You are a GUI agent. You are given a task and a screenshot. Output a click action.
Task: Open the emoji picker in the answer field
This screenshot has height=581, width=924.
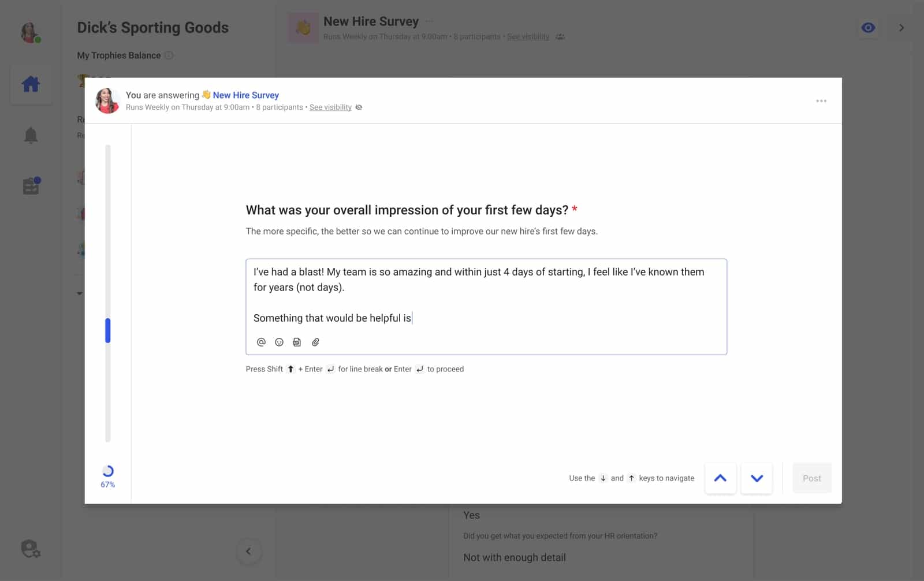coord(279,342)
